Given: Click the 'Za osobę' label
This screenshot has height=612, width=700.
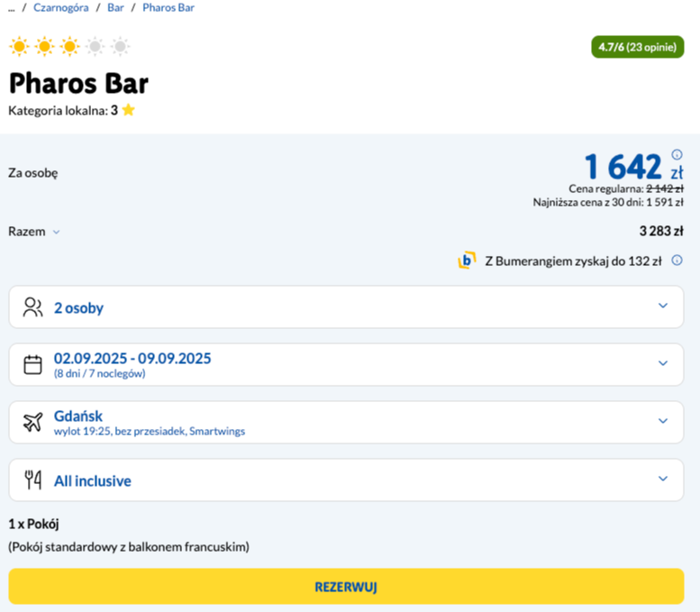Looking at the screenshot, I should (33, 173).
